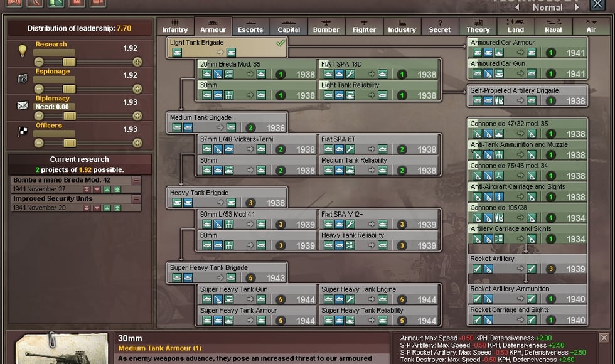Move Improved Security Units to queue top
This screenshot has width=615, height=364.
click(117, 208)
